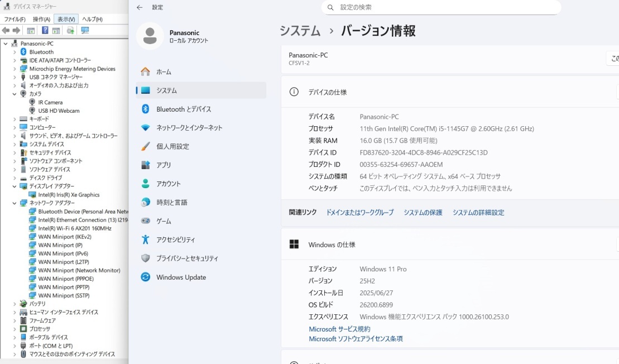Image resolution: width=619 pixels, height=364 pixels.
Task: Collapse the Panasonic-PC root node
Action: point(6,44)
